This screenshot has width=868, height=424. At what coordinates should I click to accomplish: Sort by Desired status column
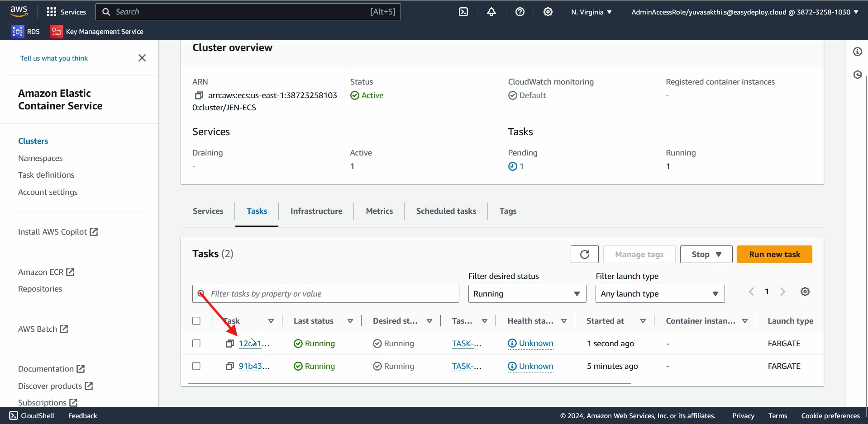tap(429, 321)
